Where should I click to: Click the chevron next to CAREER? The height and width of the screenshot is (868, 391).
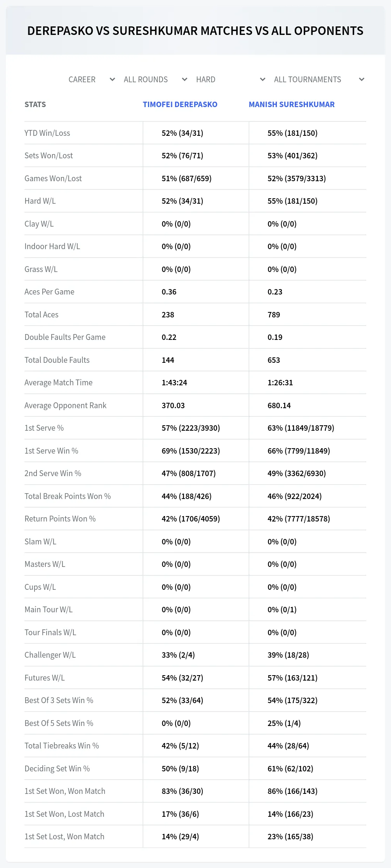tap(112, 80)
